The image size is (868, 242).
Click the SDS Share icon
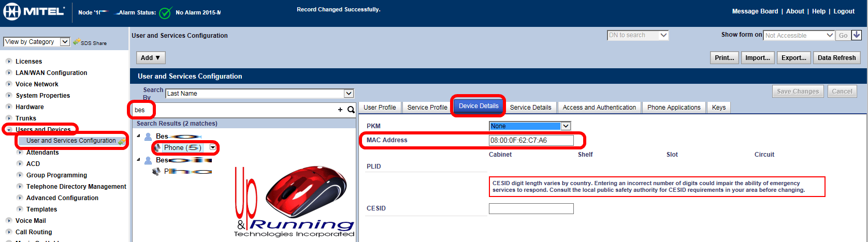click(77, 42)
